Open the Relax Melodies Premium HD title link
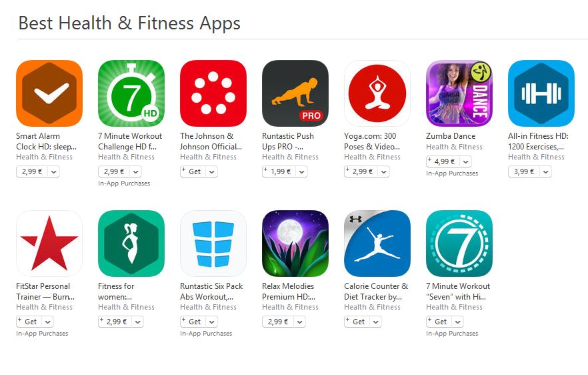 point(289,292)
